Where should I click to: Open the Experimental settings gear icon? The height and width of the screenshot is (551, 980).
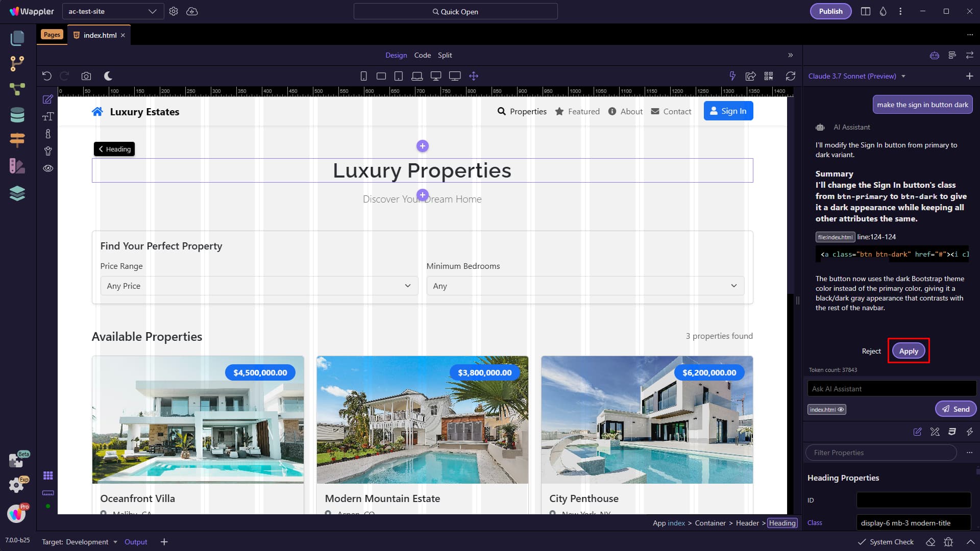[17, 485]
